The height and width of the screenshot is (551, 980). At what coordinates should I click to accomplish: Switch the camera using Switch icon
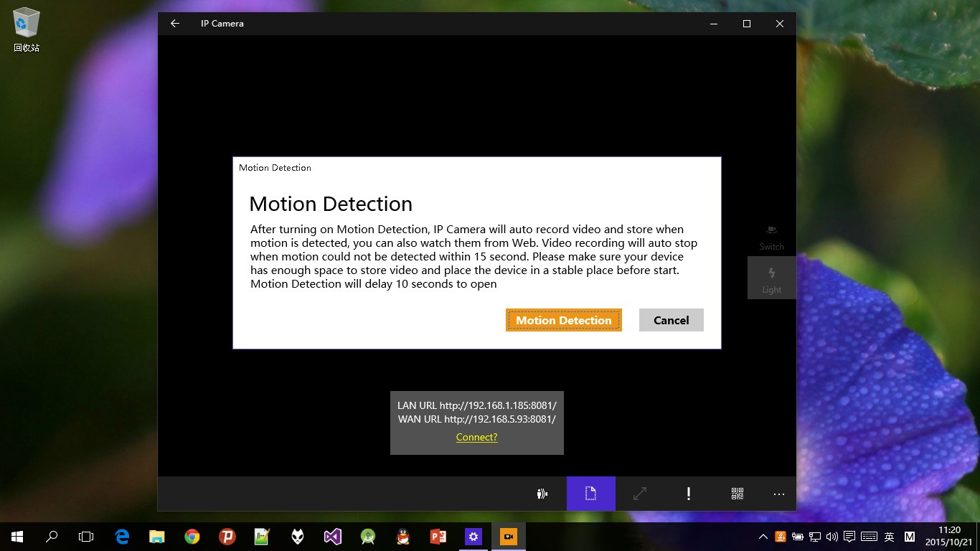point(771,235)
